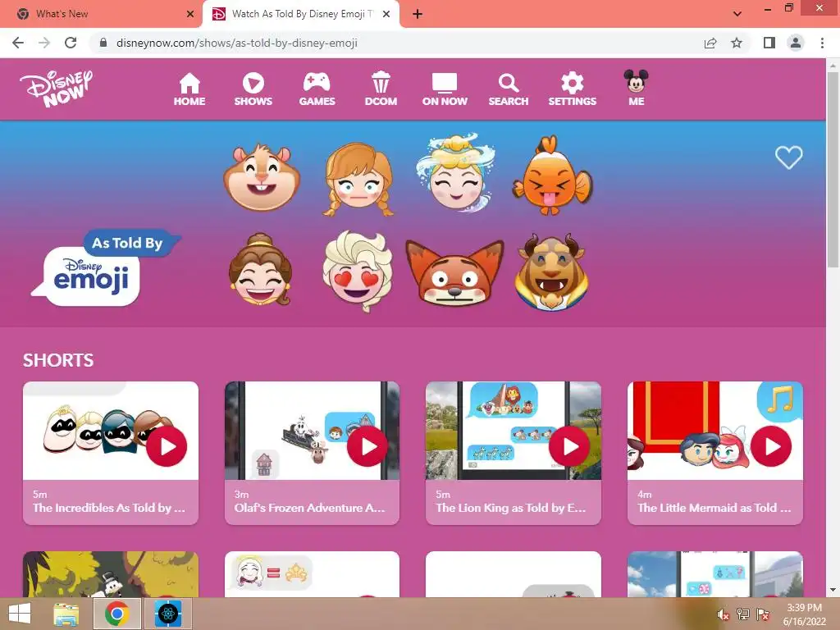Open the React atom app in taskbar
The width and height of the screenshot is (840, 630).
[167, 614]
